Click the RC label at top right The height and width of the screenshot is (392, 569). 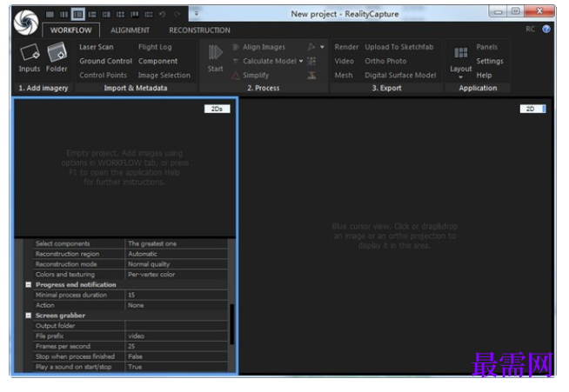click(x=530, y=29)
